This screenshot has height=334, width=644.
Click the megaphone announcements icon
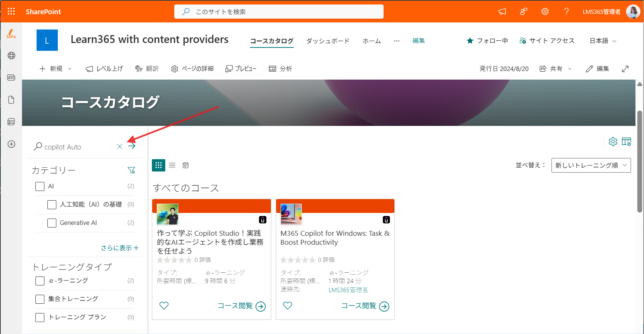pos(502,12)
